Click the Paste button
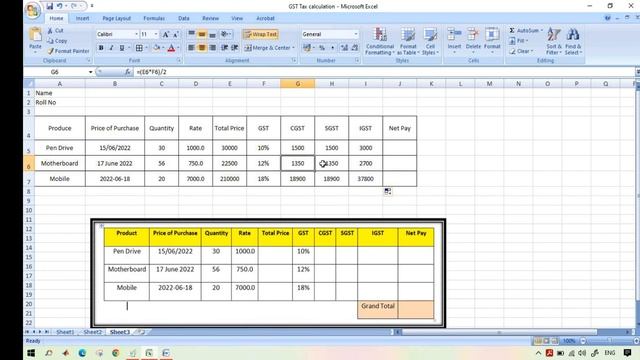640x360 pixels. [x=35, y=39]
